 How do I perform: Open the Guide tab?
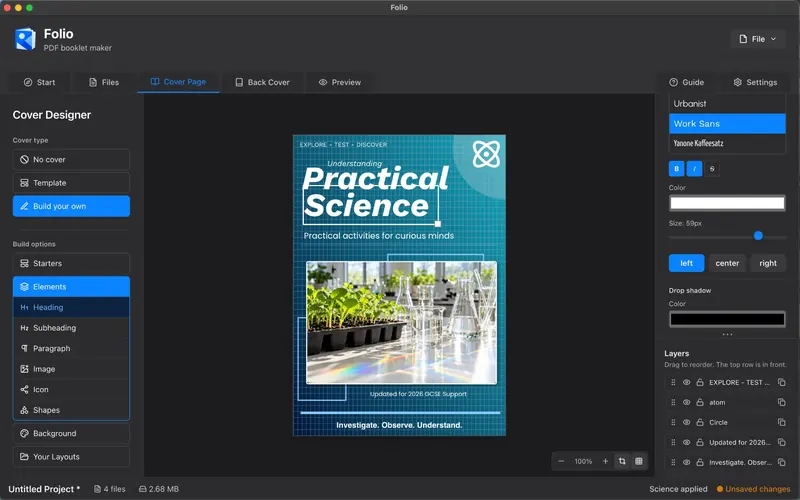[x=687, y=82]
